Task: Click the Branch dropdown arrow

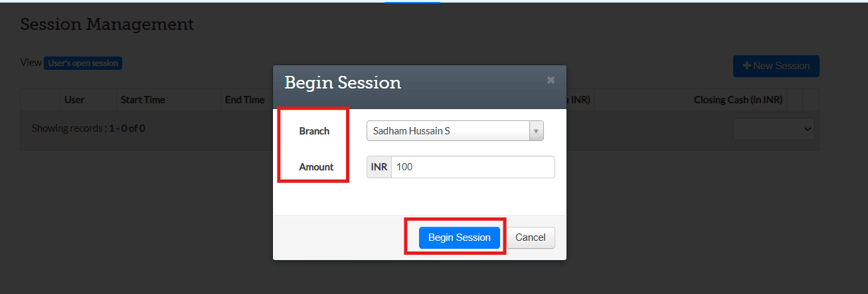Action: (x=536, y=131)
